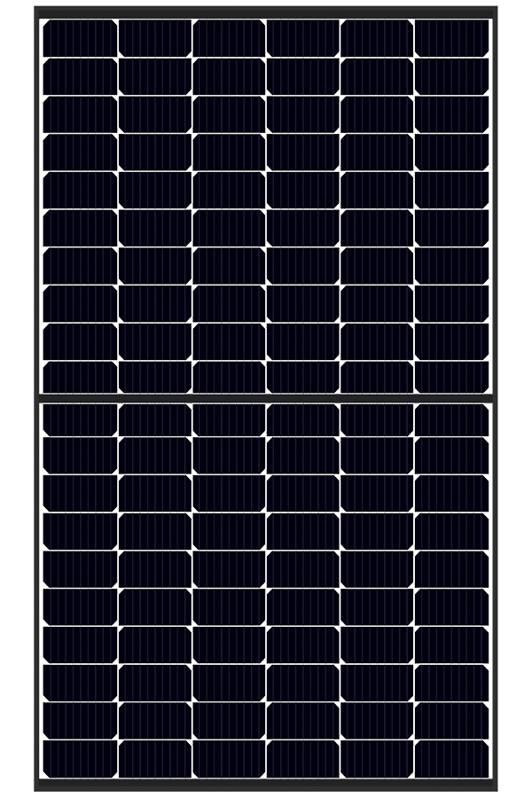Click the top-right solar cell of the panel
This screenshot has width=532, height=798.
click(452, 36)
